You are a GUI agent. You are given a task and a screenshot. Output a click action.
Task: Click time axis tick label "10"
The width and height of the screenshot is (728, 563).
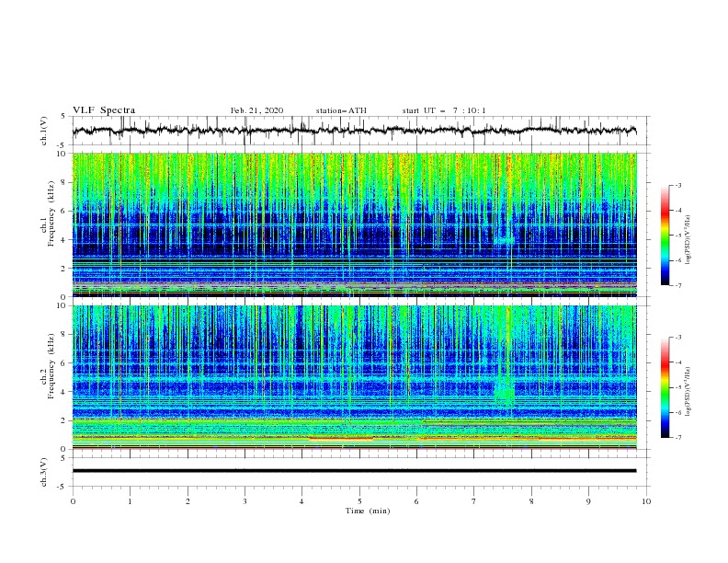pos(646,501)
